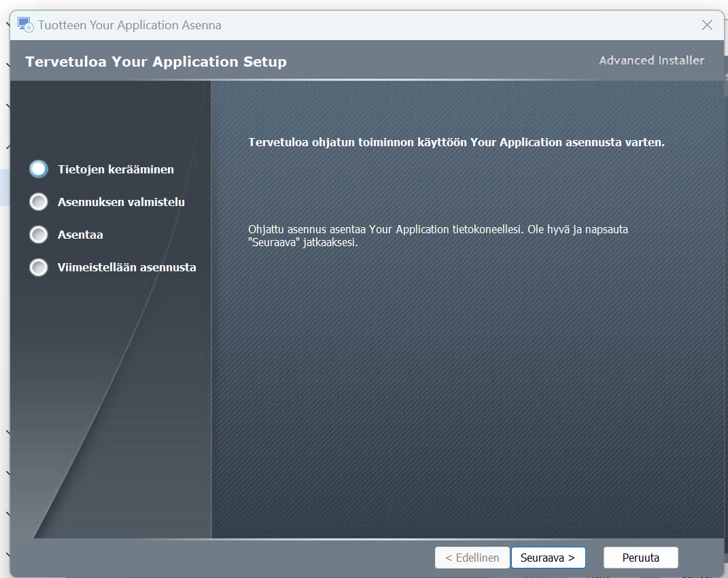This screenshot has height=578, width=728.
Task: Click the paragraph starting with "Ohjattu asennus asentaa"
Action: (438, 236)
